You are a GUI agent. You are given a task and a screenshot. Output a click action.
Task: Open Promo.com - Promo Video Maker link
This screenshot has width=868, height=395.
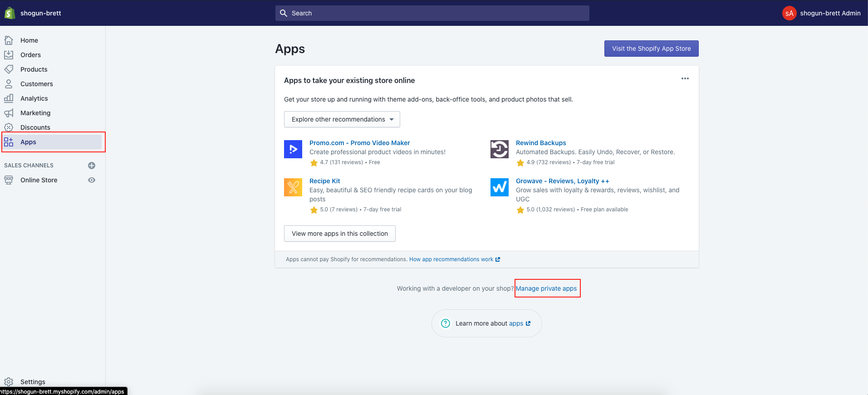pyautogui.click(x=359, y=143)
